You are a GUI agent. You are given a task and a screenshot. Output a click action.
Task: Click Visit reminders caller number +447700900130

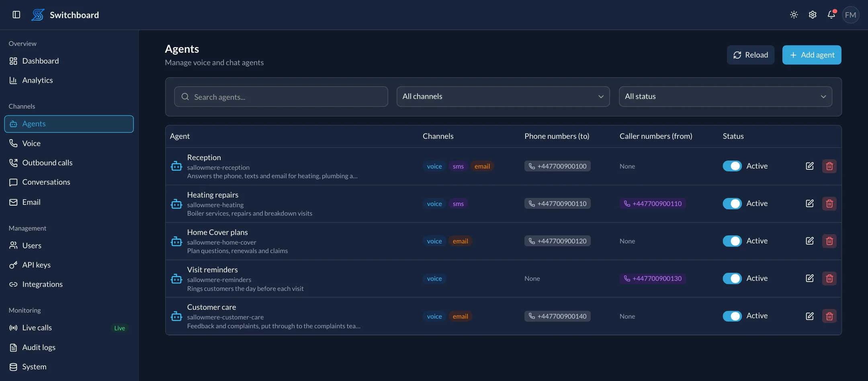653,278
